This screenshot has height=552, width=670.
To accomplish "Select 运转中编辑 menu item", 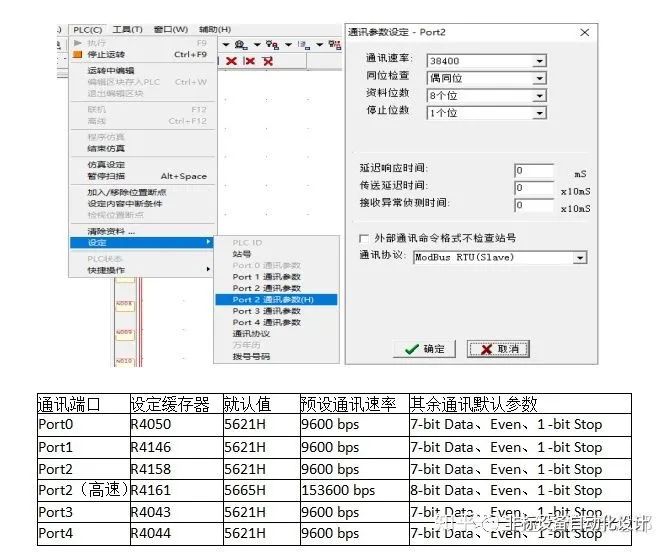I will tap(142, 70).
